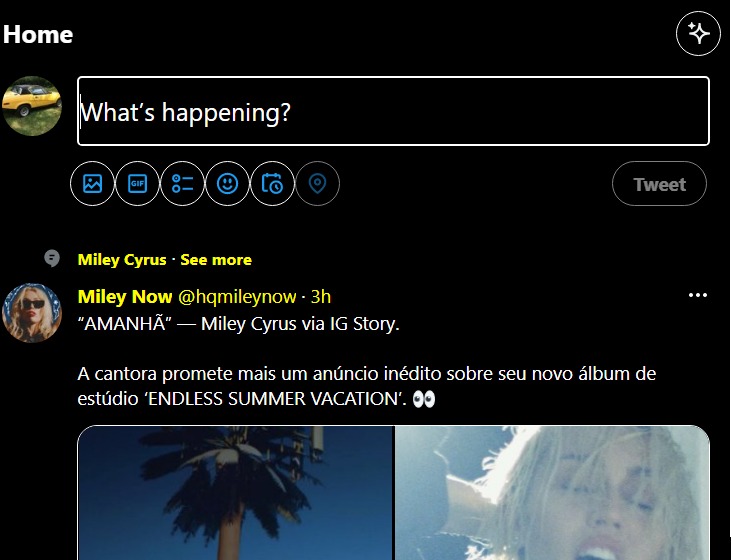This screenshot has height=560, width=731.
Task: Open the emoji picker smiley icon
Action: coord(228,183)
